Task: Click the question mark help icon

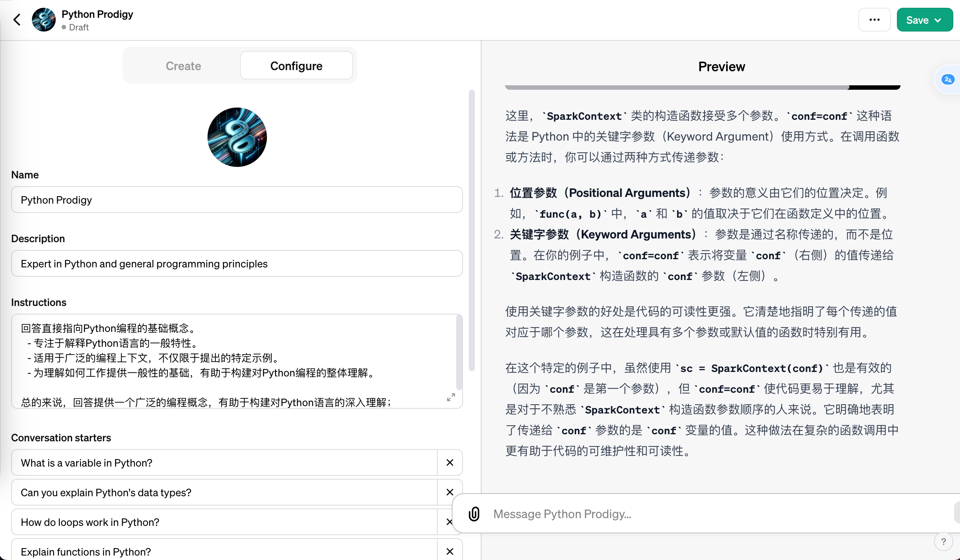Action: [943, 541]
